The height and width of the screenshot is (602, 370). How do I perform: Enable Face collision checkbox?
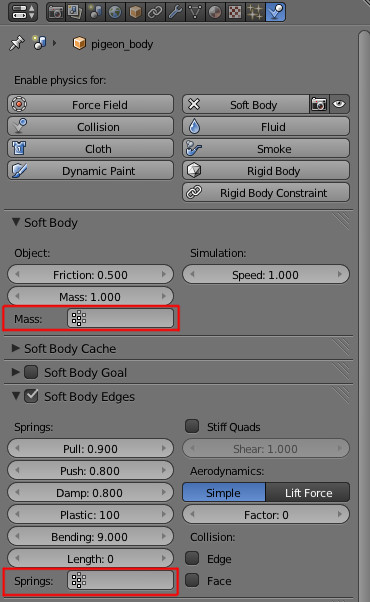click(x=192, y=580)
